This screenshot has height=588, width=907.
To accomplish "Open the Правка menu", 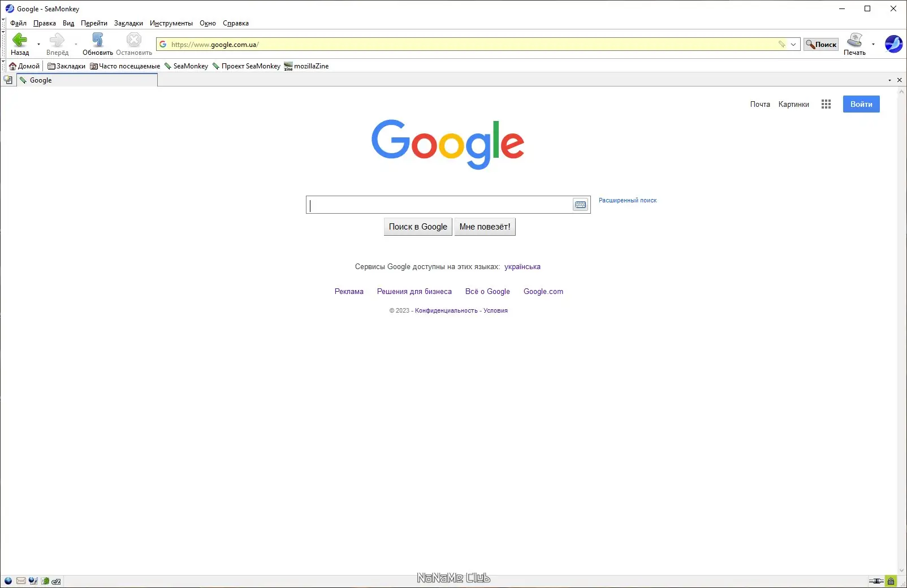I will pyautogui.click(x=45, y=23).
